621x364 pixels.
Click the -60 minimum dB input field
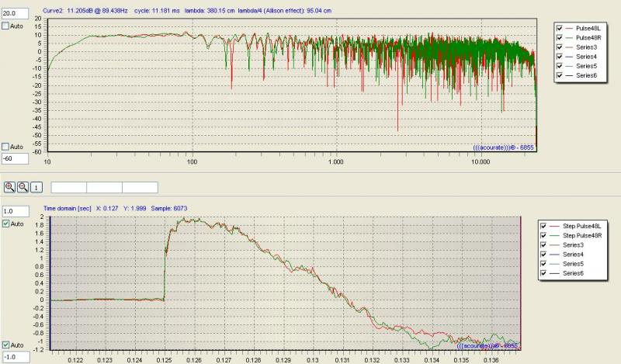pos(15,159)
